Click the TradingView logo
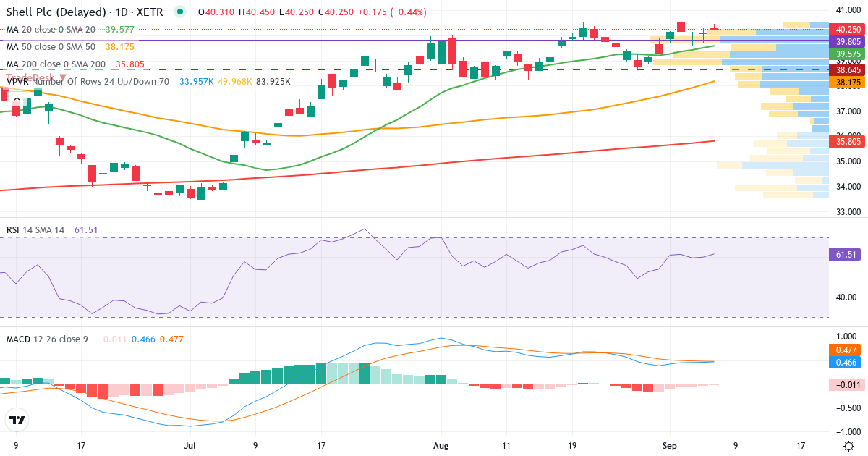The image size is (868, 456). tap(17, 420)
